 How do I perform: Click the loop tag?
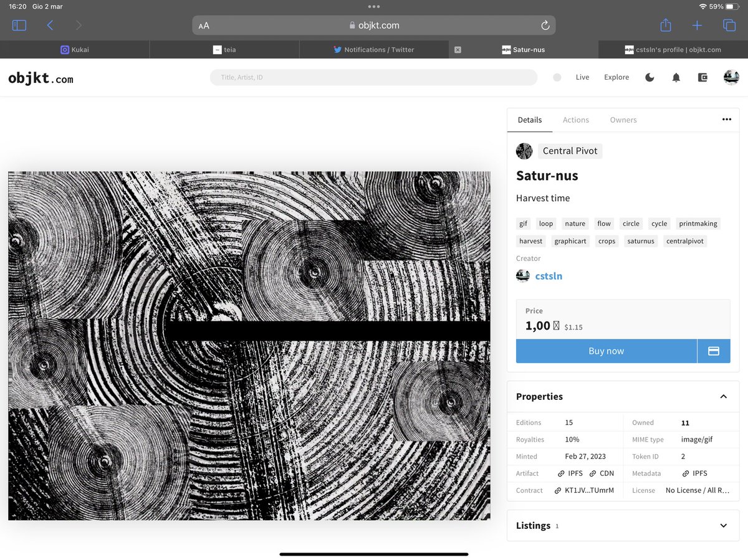(x=546, y=224)
